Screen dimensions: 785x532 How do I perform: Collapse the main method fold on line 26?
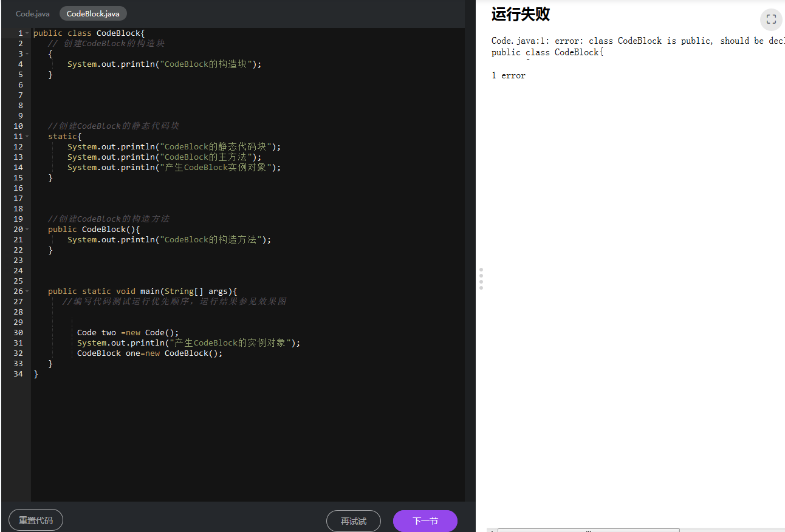[x=27, y=292]
